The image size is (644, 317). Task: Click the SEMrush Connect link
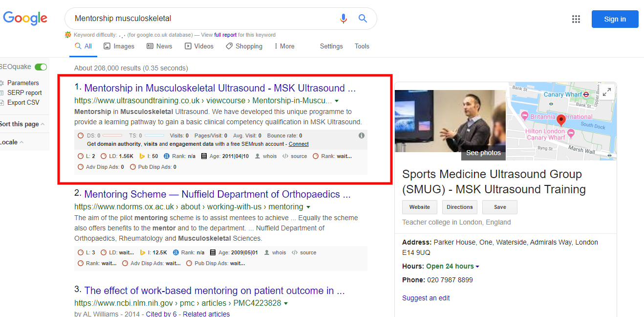[x=299, y=144]
